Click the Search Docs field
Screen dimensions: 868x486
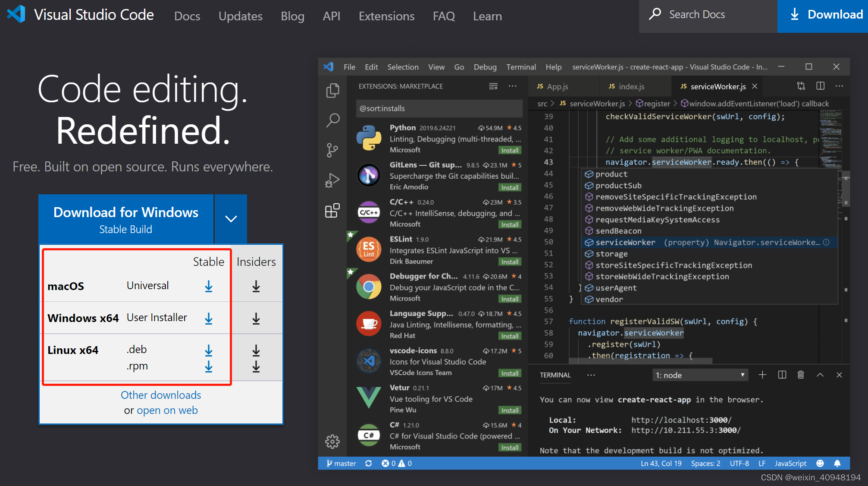click(x=708, y=15)
